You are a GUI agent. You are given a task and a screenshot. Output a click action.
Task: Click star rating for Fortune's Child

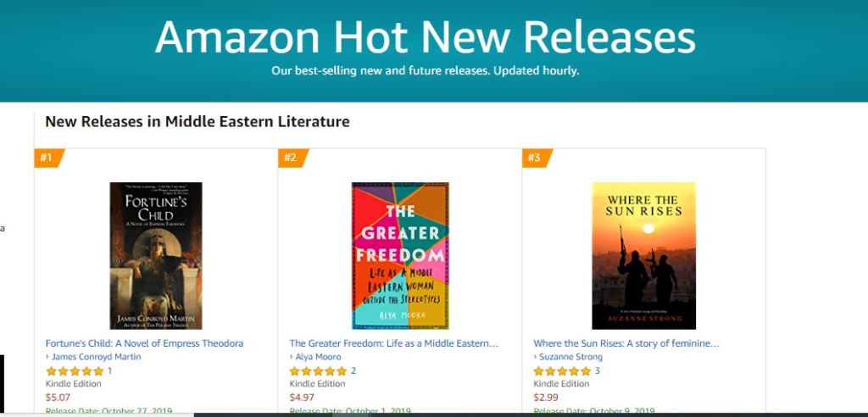pyautogui.click(x=75, y=371)
